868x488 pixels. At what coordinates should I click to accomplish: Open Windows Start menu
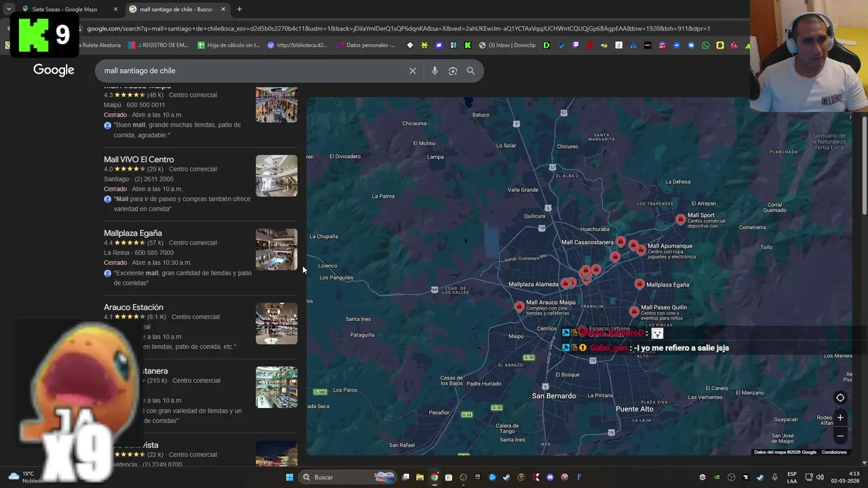[290, 477]
